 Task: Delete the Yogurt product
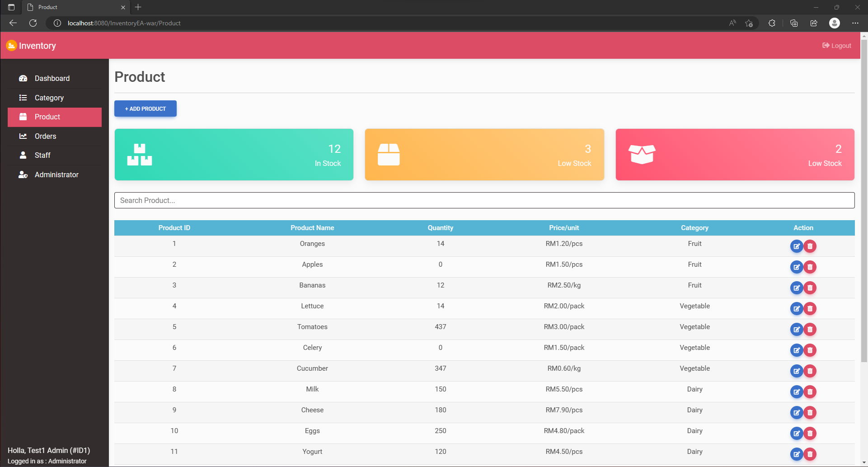[x=810, y=454]
